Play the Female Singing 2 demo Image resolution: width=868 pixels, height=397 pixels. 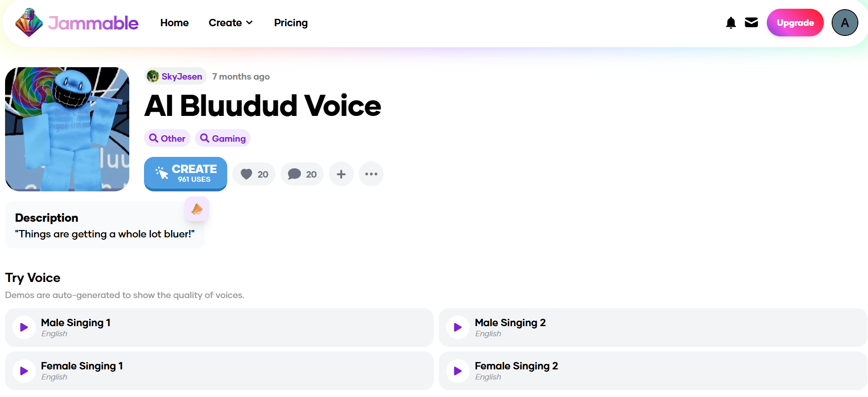pyautogui.click(x=458, y=370)
